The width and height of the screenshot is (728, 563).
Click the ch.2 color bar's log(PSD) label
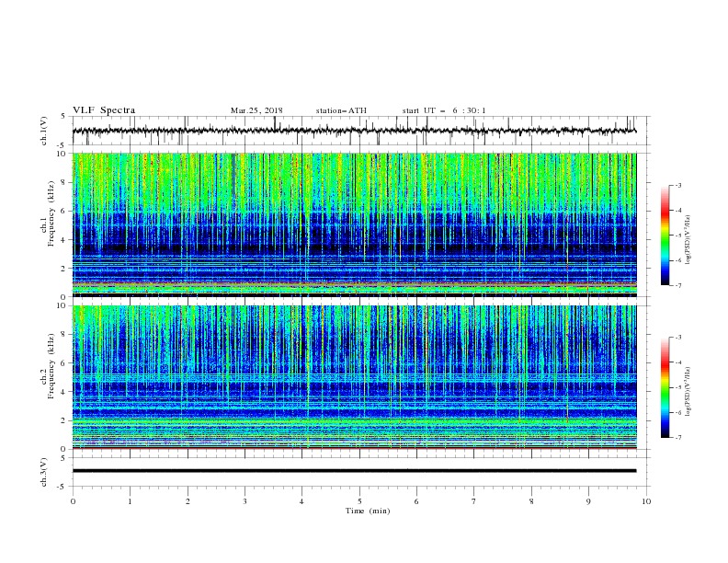coord(688,392)
